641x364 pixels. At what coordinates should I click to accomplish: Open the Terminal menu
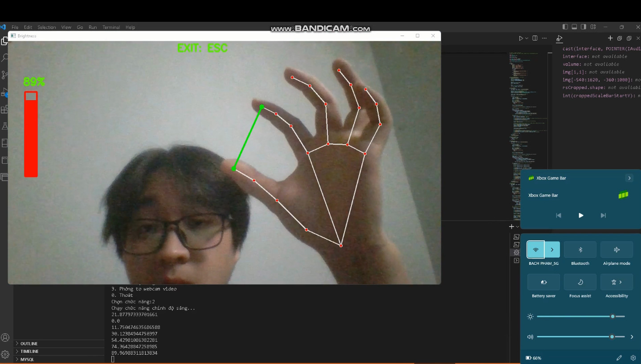[x=111, y=27]
